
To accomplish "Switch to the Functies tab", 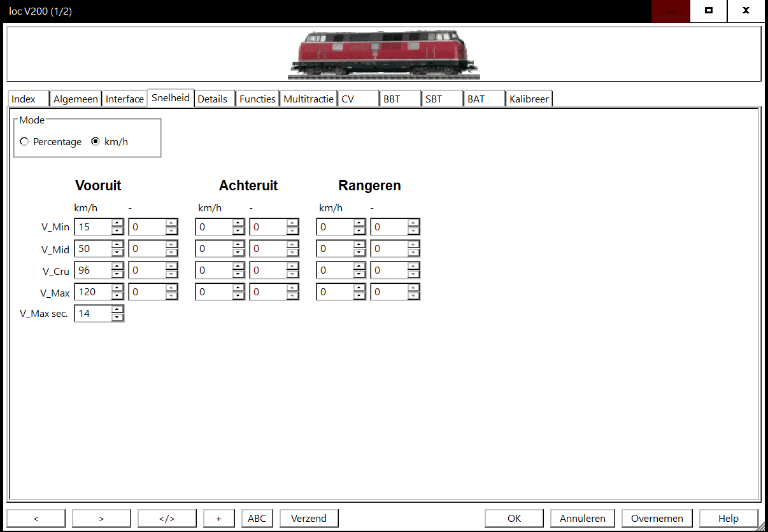I will (x=257, y=99).
